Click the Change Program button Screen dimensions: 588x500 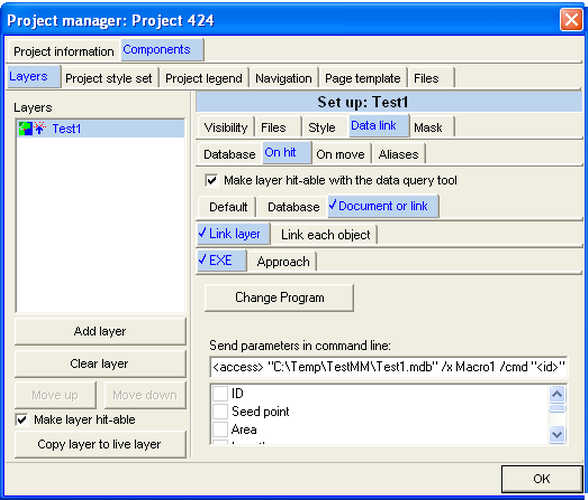coord(279,297)
